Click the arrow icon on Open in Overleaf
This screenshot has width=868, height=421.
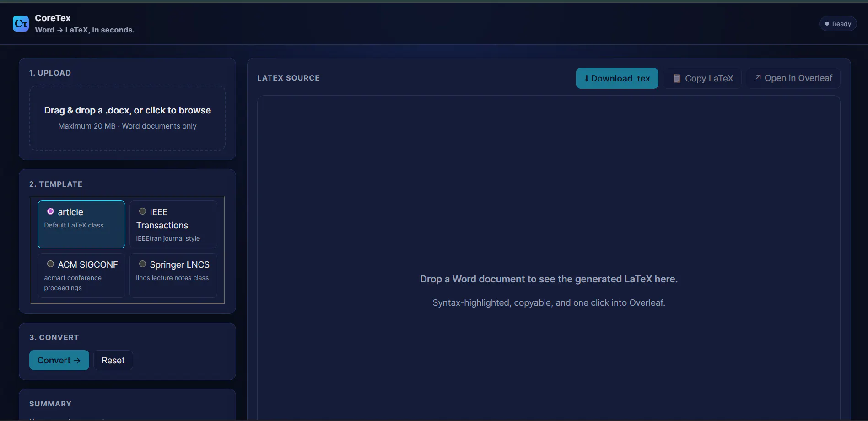758,77
